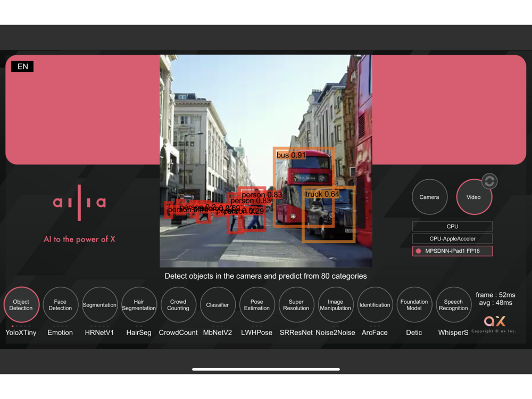Viewport: 532px width, 399px height.
Task: Click the ArcFace model label
Action: pyautogui.click(x=375, y=332)
